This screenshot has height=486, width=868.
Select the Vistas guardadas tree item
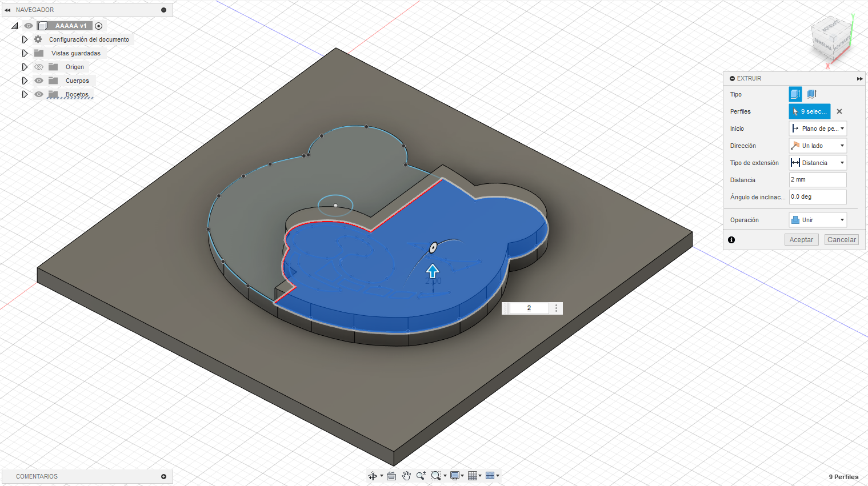pos(76,53)
